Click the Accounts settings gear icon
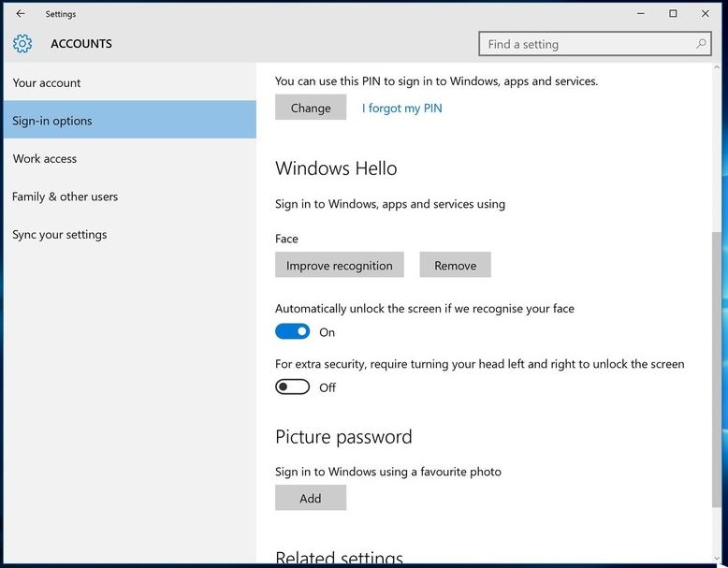Screen dimensions: 728x568 coord(22,43)
